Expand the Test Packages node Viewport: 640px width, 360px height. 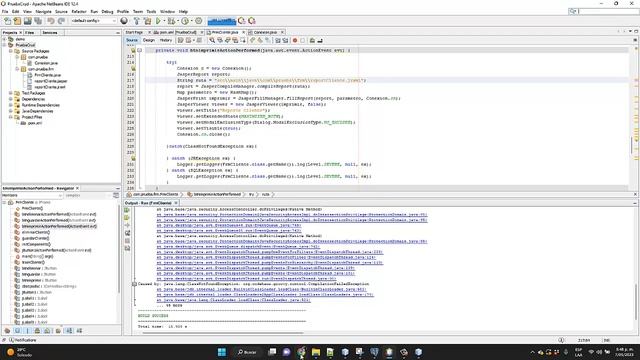click(11, 93)
